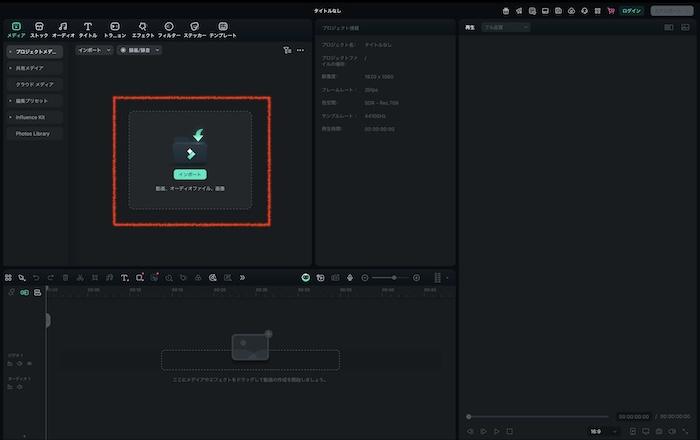Open the ストック (Stock) media tab
The image size is (700, 440).
coord(40,29)
